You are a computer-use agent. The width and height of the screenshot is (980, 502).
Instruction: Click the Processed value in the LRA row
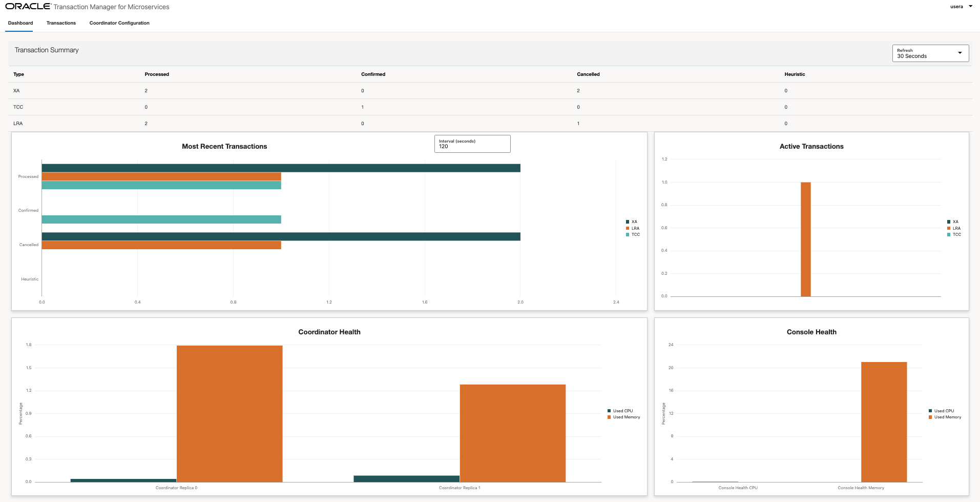coord(146,124)
